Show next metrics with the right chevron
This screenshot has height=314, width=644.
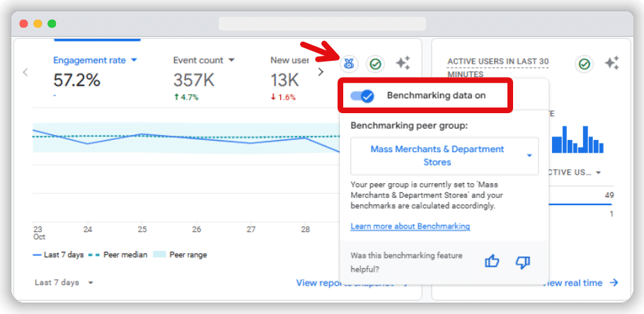point(321,71)
